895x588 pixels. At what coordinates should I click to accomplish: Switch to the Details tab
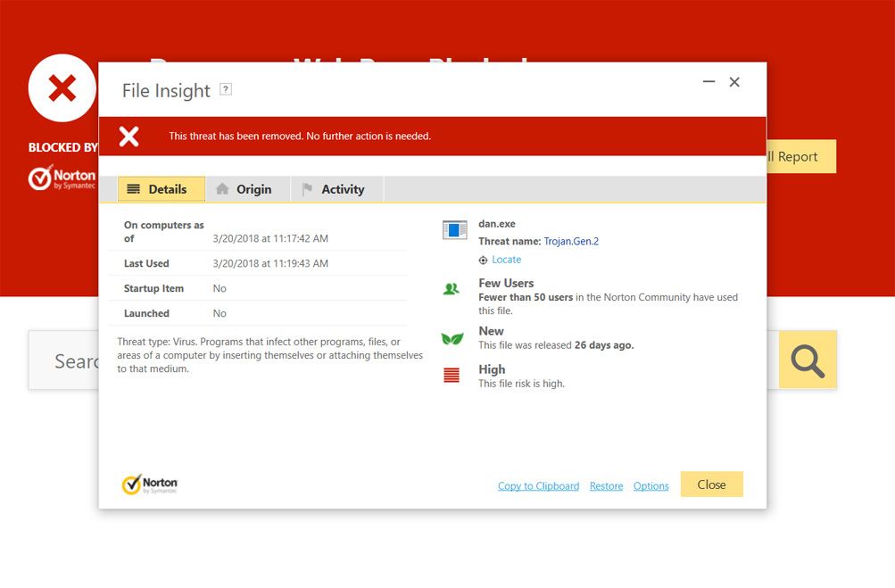click(162, 189)
